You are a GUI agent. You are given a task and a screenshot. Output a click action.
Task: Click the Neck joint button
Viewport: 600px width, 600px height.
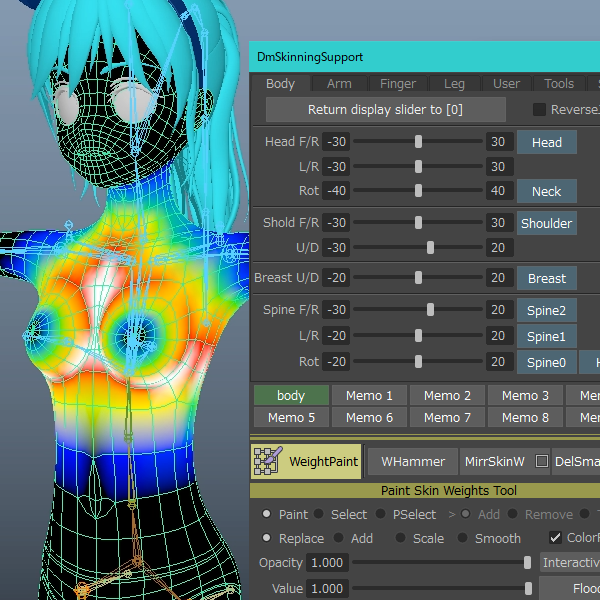point(547,191)
